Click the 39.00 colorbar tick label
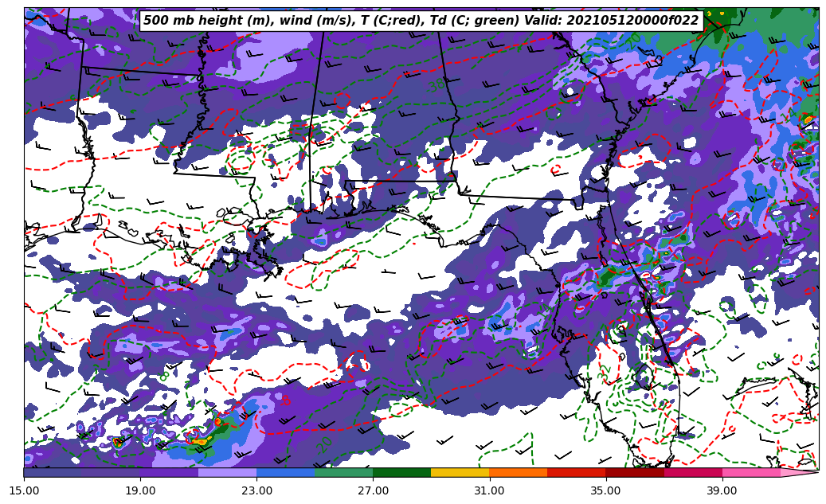Image resolution: width=826 pixels, height=504 pixels. coord(722,490)
